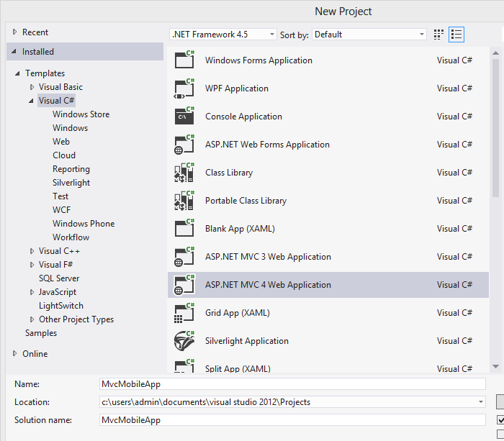Click the WPF Application template icon
The image size is (504, 441).
click(x=184, y=88)
